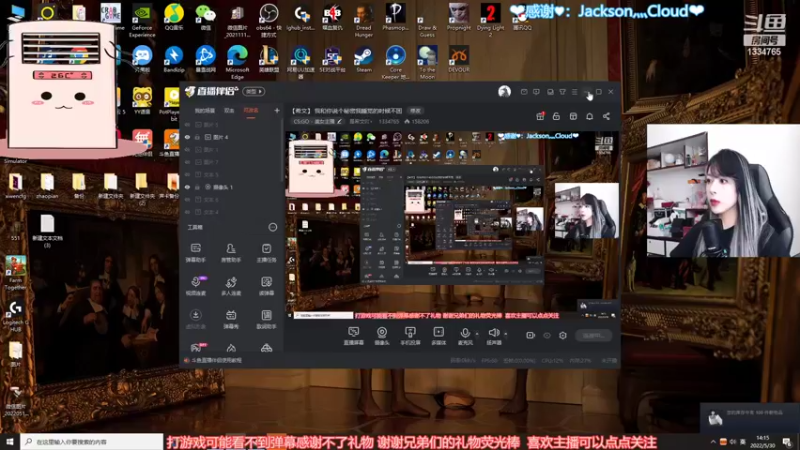Viewport: 800px width, 450px height.
Task: Open the 主播任务 tool
Action: 266,253
